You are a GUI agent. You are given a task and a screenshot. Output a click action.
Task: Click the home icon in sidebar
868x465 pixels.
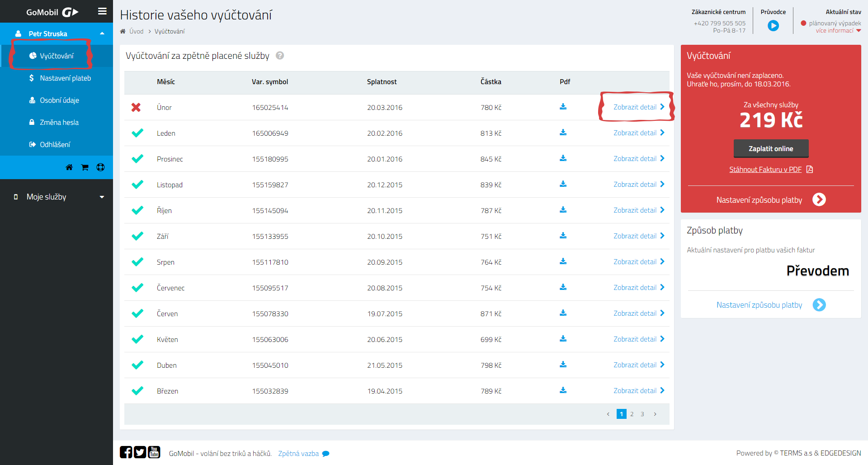pyautogui.click(x=69, y=167)
